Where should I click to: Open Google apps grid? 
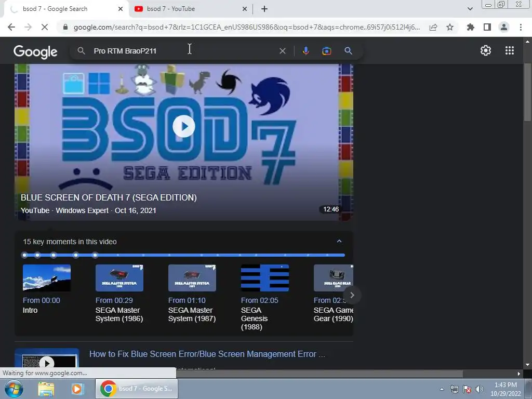(510, 50)
